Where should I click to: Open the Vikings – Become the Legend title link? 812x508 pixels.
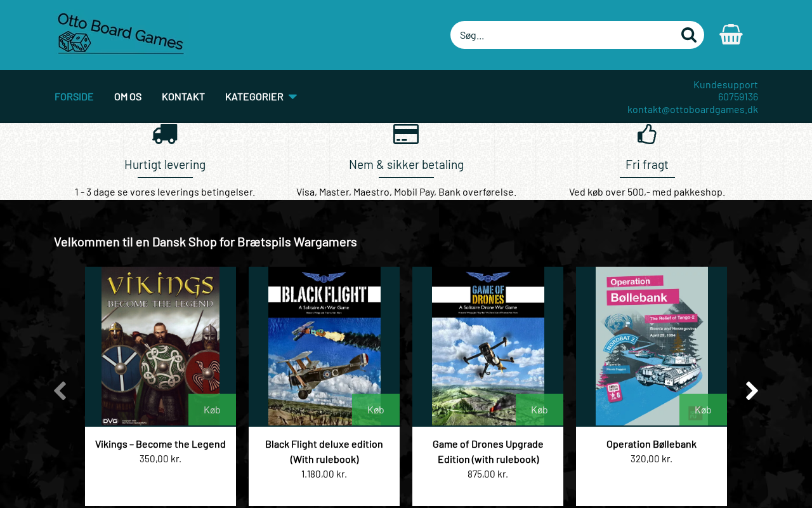tap(160, 444)
